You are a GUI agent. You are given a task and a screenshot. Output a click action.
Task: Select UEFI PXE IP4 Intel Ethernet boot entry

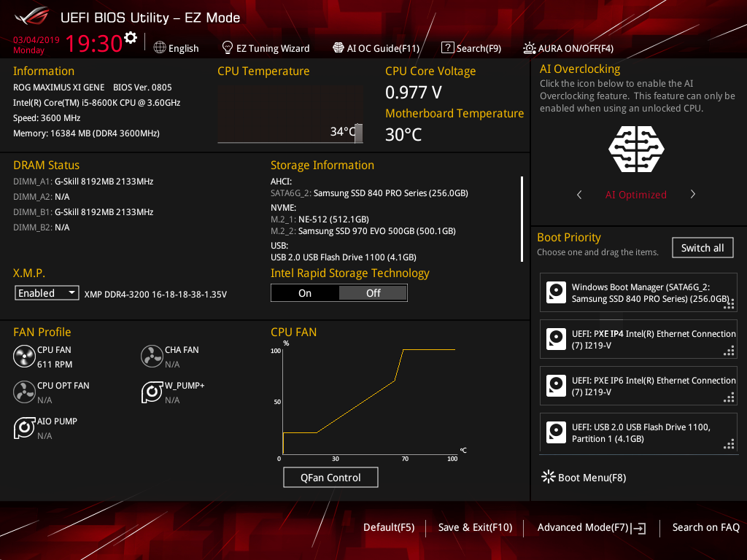[638, 339]
